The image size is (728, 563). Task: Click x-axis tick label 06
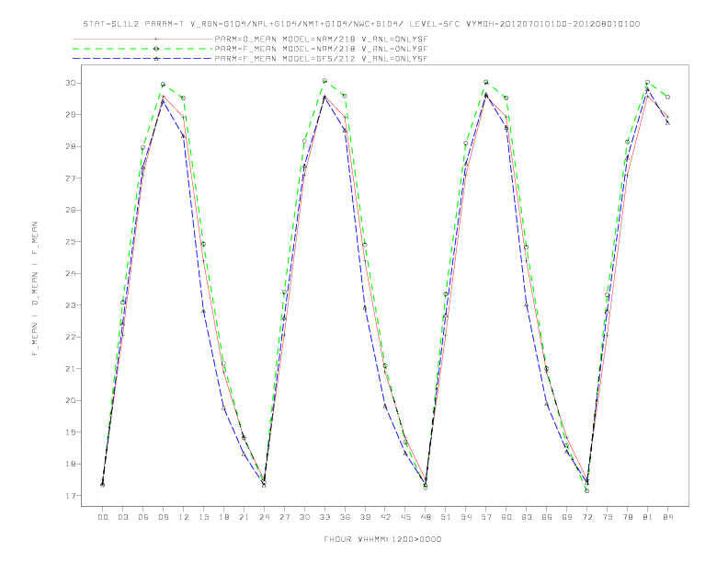click(143, 517)
